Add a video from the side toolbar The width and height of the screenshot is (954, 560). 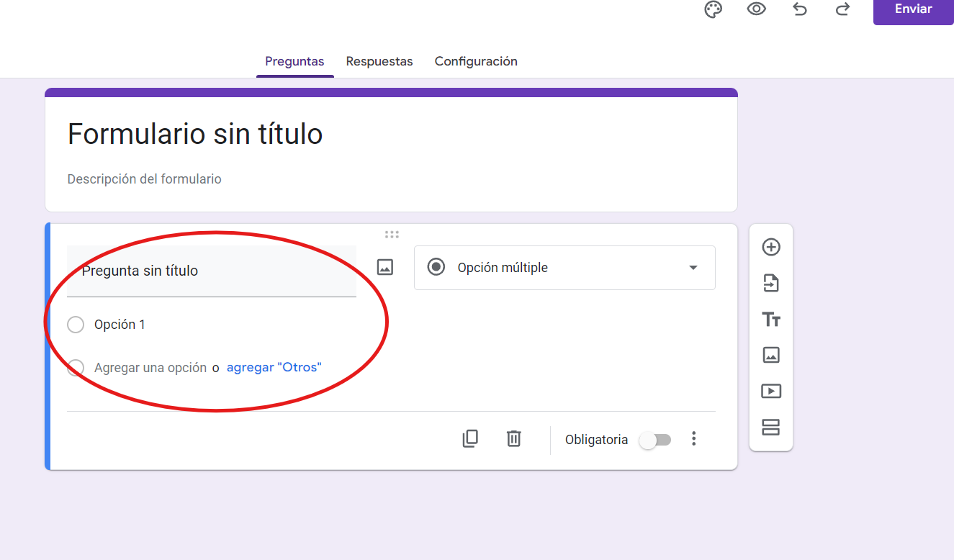pos(771,392)
